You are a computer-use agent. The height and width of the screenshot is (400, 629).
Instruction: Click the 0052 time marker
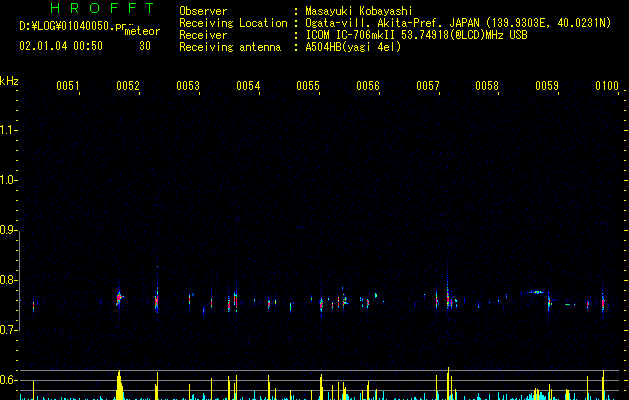tap(128, 85)
